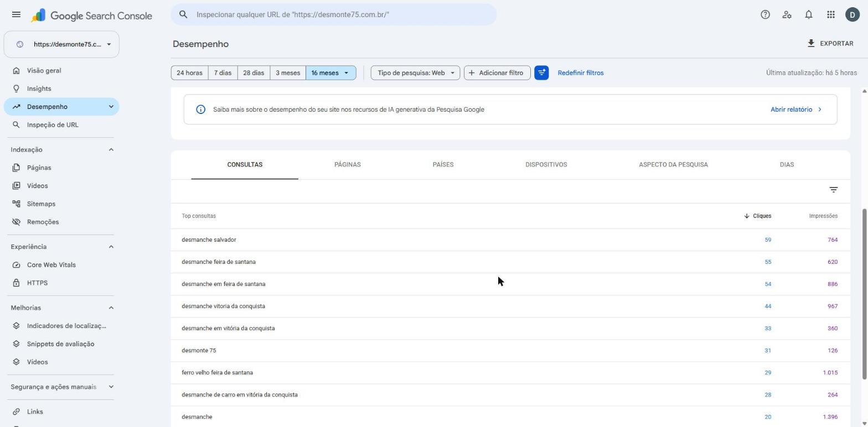868x427 pixels.
Task: Click Abrir relatório link
Action: tap(796, 110)
